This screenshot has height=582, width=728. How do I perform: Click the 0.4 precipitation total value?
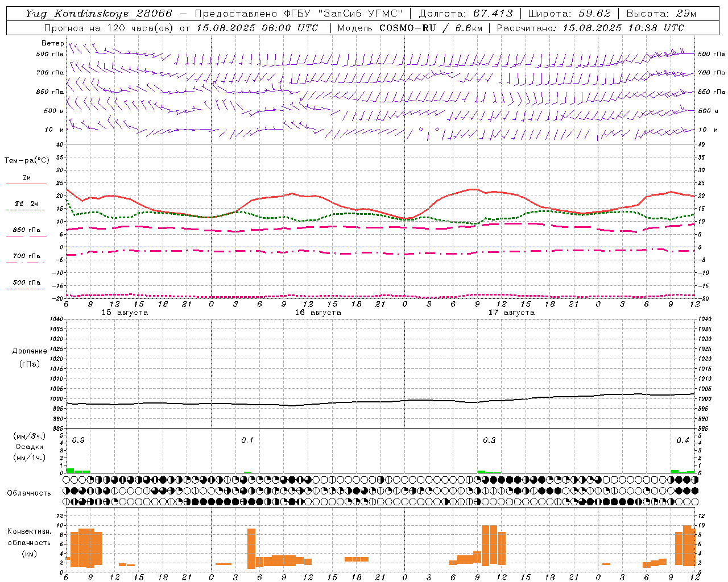coord(682,440)
